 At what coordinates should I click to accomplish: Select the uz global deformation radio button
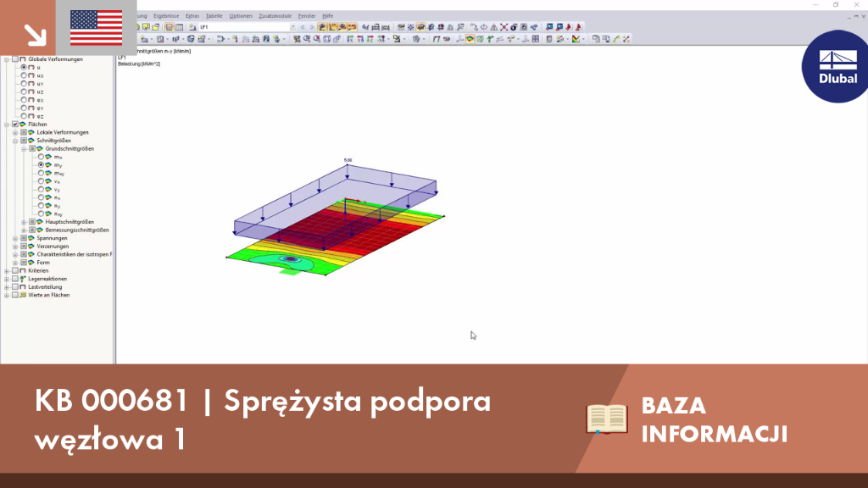(24, 91)
